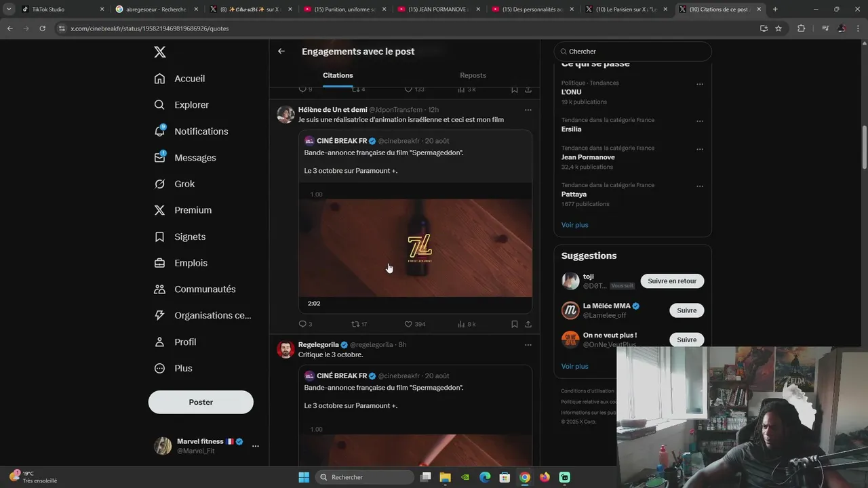Share Hélène de Un et demi's post
The image size is (868, 488).
(x=528, y=324)
